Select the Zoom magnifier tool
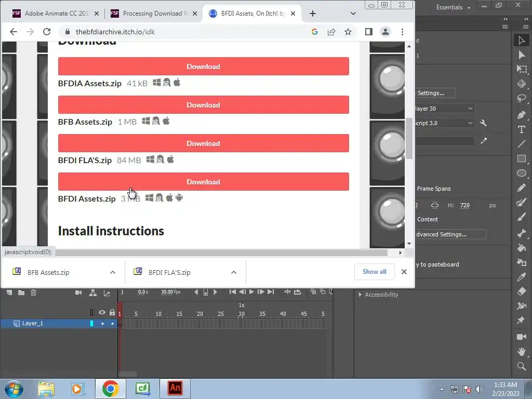The height and width of the screenshot is (399, 532). [x=522, y=366]
